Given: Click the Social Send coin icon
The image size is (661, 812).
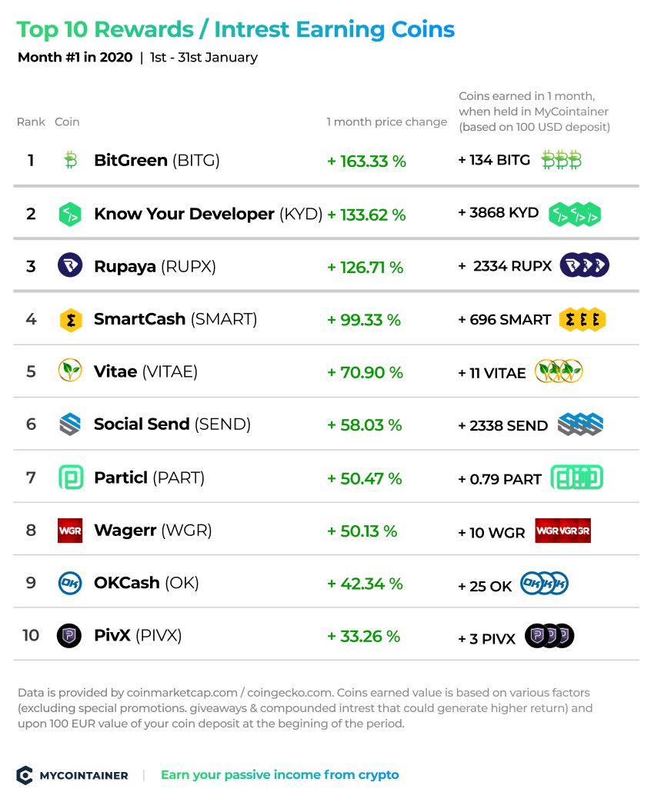Looking at the screenshot, I should [x=70, y=424].
